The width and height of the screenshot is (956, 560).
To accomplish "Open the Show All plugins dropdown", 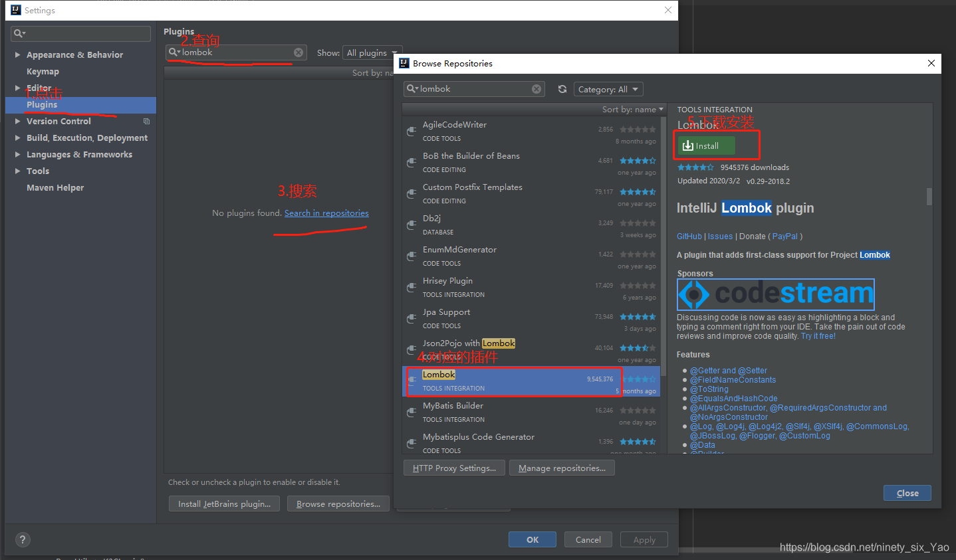I will pos(372,52).
